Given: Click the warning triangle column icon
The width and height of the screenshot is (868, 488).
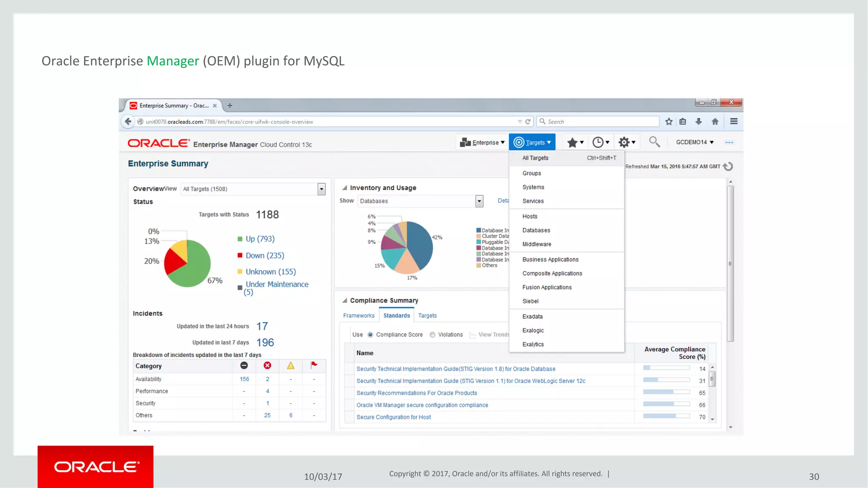Looking at the screenshot, I should (291, 366).
